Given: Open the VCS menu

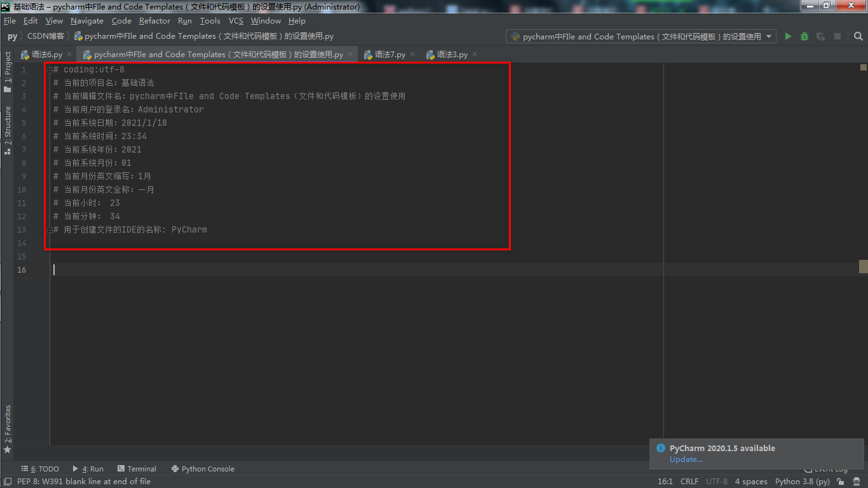Looking at the screenshot, I should (235, 20).
